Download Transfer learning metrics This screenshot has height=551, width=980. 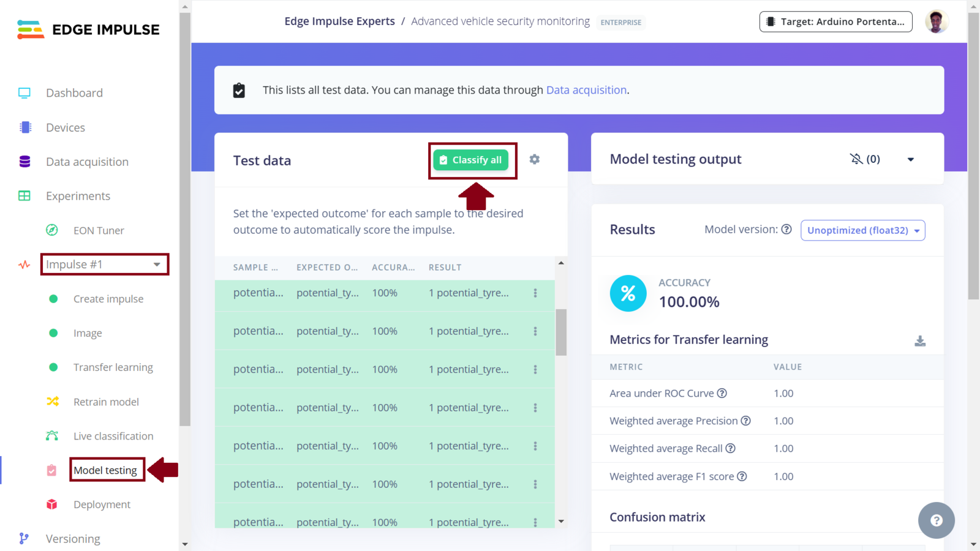click(x=920, y=341)
